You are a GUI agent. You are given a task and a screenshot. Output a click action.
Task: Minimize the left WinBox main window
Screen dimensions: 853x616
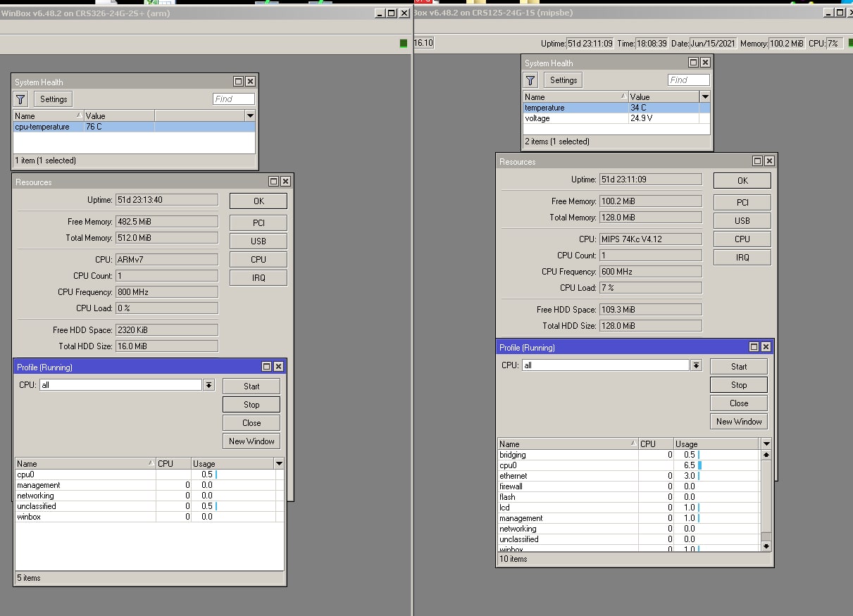coord(380,13)
